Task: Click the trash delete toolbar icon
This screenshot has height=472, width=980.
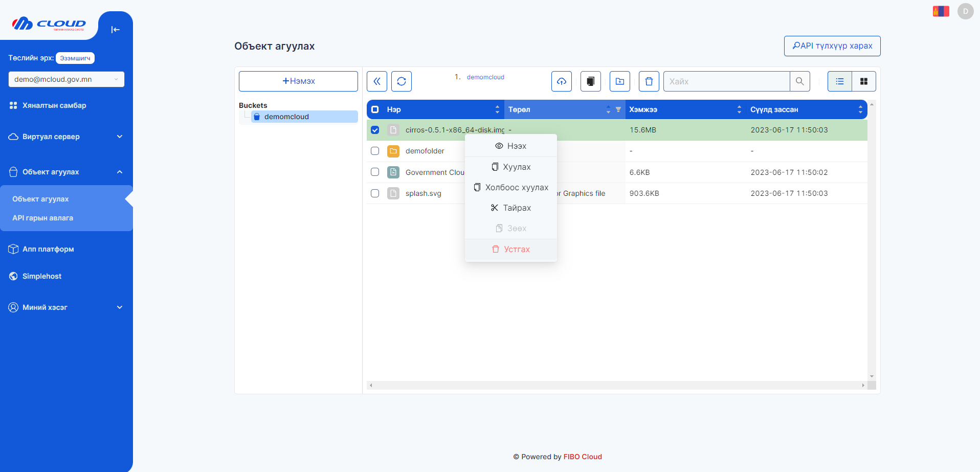Action: click(649, 81)
